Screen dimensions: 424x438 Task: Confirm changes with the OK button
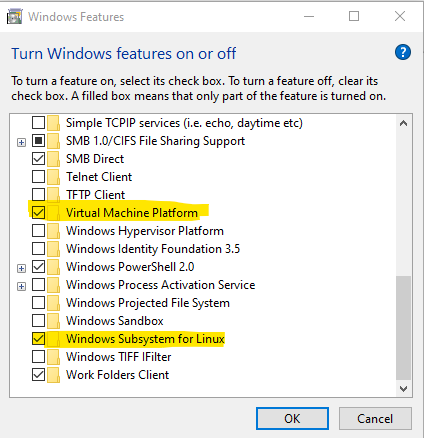(292, 419)
